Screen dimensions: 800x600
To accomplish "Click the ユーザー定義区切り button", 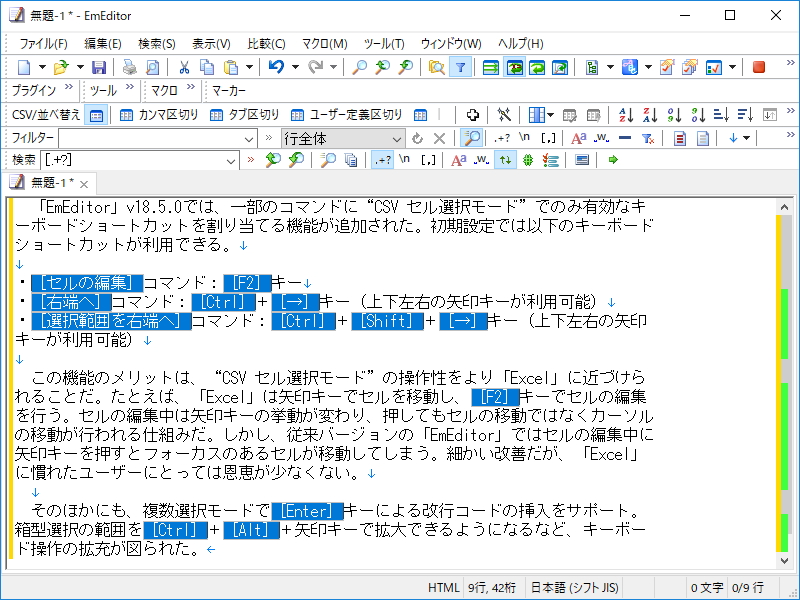I will point(346,115).
